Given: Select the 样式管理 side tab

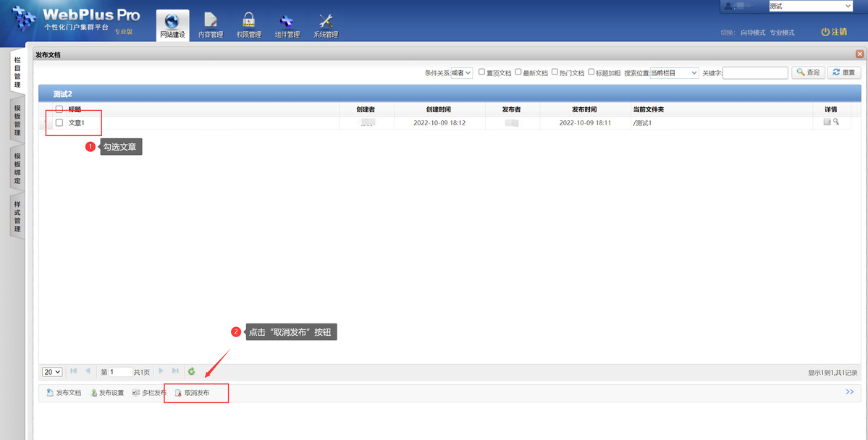Looking at the screenshot, I should tap(17, 216).
